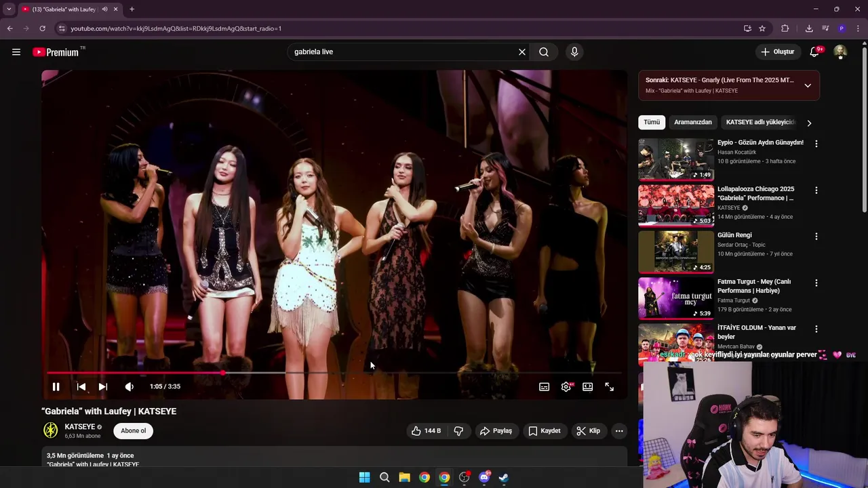Open OBS Studio from taskbar
The image size is (868, 488).
(464, 477)
